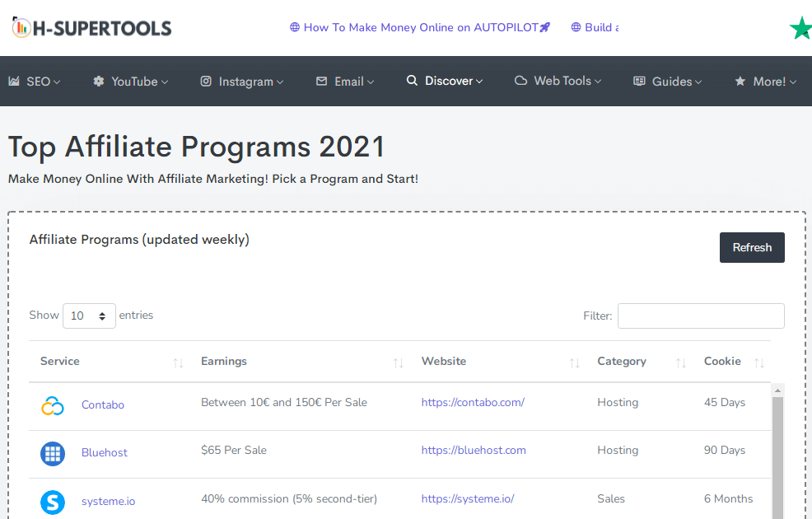
Task: Expand the Guides dropdown chevron
Action: (698, 82)
